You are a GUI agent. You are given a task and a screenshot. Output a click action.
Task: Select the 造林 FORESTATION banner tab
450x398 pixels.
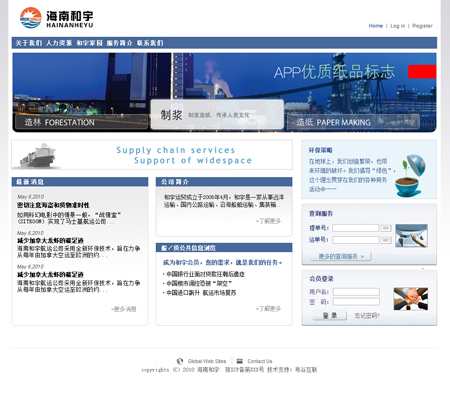coord(81,122)
